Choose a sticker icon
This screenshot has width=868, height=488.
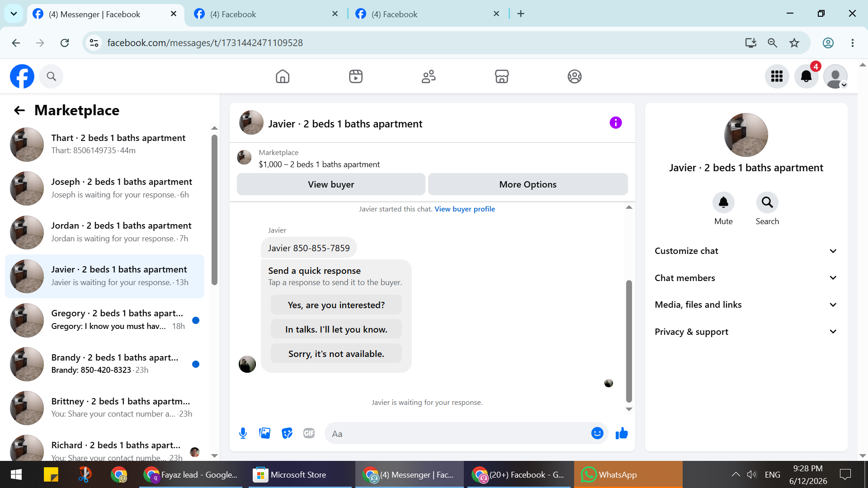coord(287,433)
